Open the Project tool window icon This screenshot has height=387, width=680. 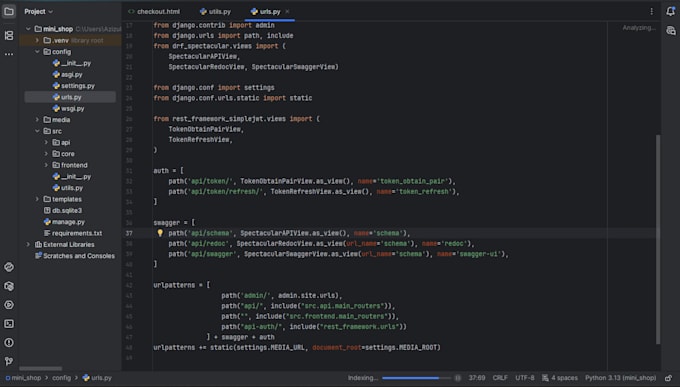coord(9,11)
